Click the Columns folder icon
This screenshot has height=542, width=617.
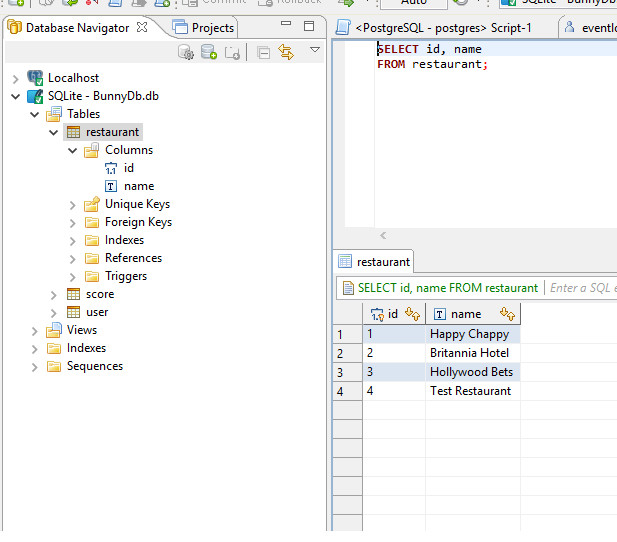click(x=92, y=150)
